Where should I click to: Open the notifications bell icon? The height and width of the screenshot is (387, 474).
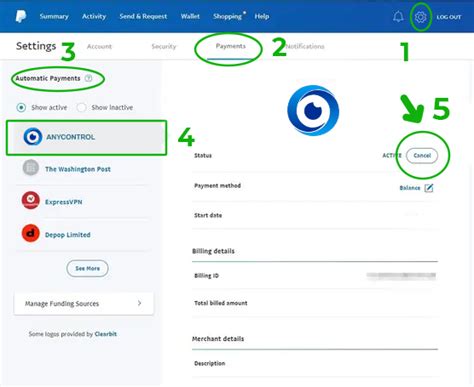[x=398, y=16]
